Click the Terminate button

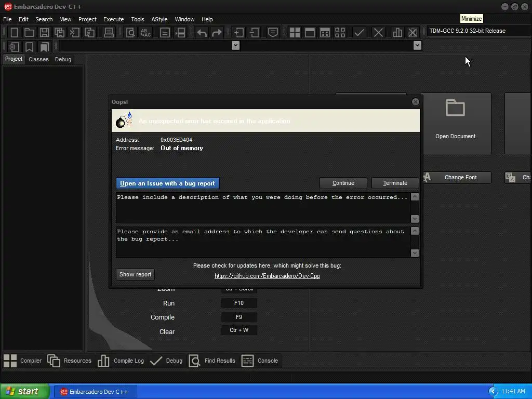(x=395, y=183)
